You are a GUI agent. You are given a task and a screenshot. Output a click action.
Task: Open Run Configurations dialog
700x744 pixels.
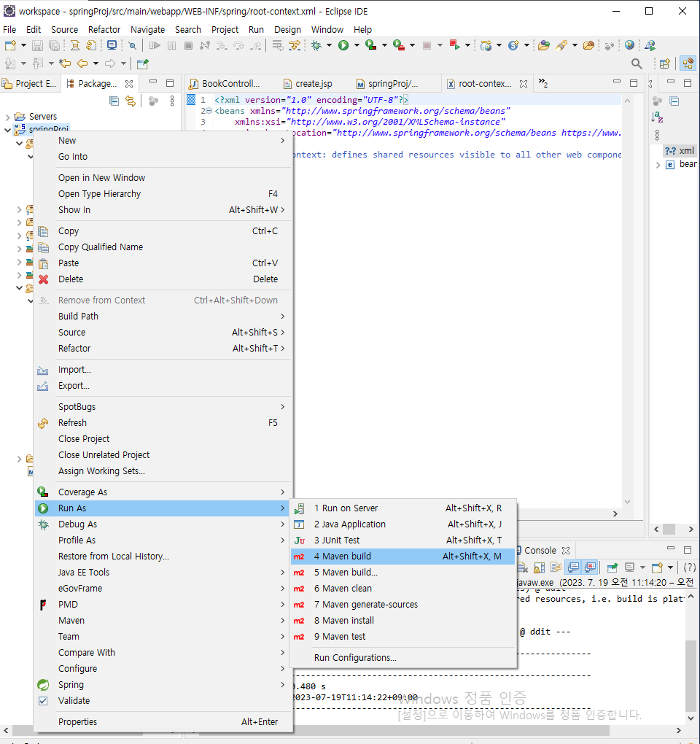click(402, 658)
